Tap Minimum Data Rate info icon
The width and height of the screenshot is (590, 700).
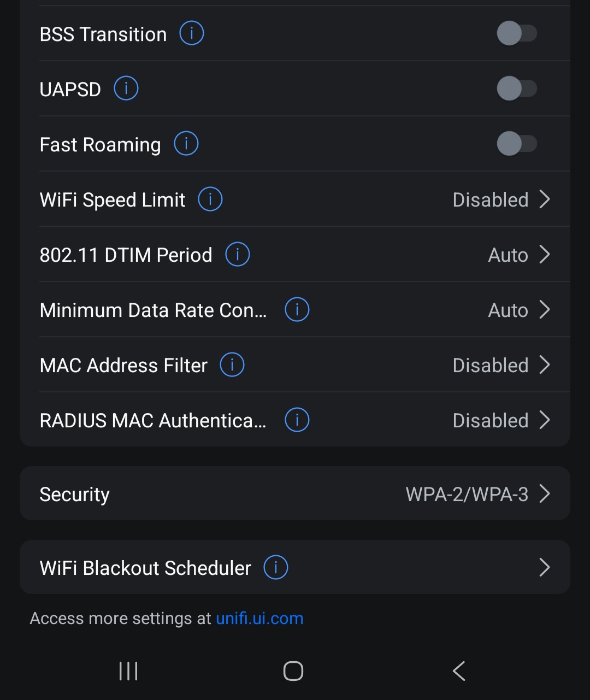click(x=297, y=310)
